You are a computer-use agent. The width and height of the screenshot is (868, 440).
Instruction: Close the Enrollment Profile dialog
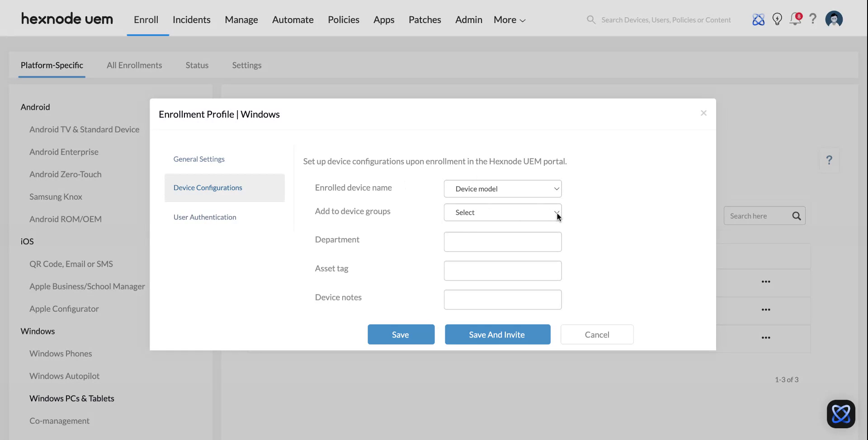point(703,113)
